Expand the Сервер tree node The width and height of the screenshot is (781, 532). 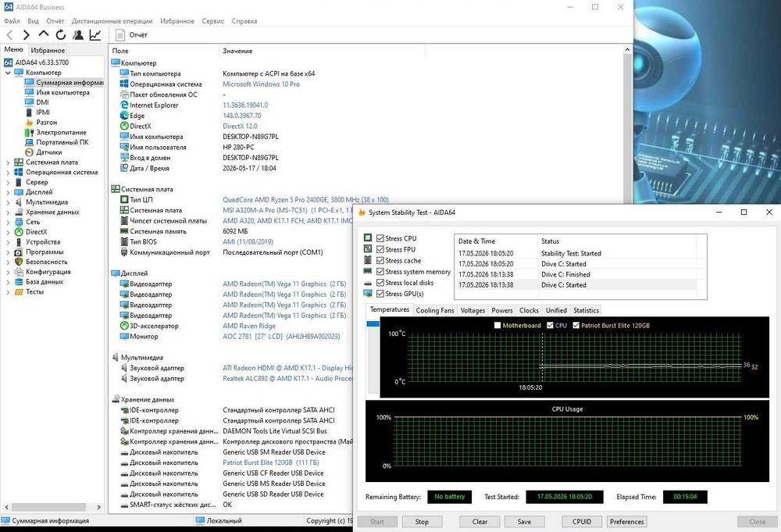tap(8, 182)
